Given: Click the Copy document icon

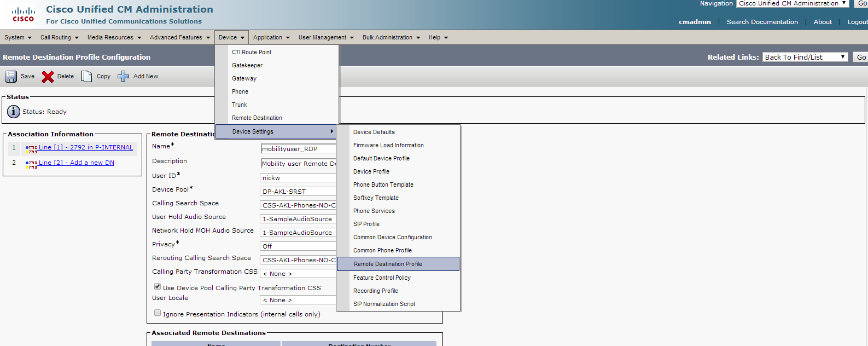Looking at the screenshot, I should (86, 77).
